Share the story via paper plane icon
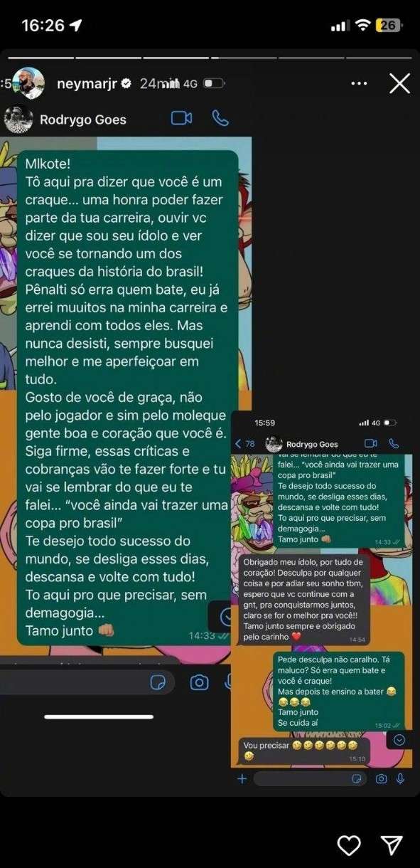 point(392,845)
